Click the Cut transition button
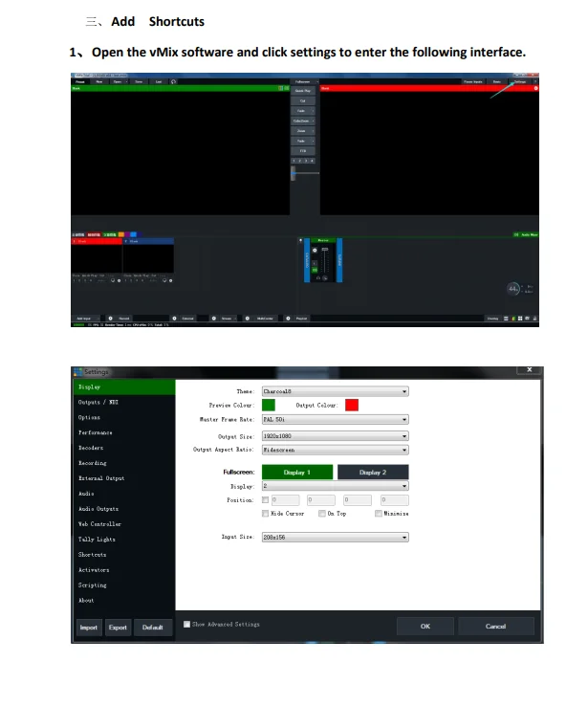This screenshot has width=588, height=706. pyautogui.click(x=303, y=100)
